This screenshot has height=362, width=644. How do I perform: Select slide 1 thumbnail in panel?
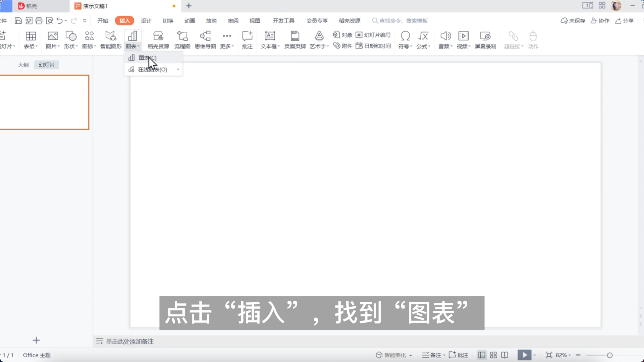tap(44, 102)
